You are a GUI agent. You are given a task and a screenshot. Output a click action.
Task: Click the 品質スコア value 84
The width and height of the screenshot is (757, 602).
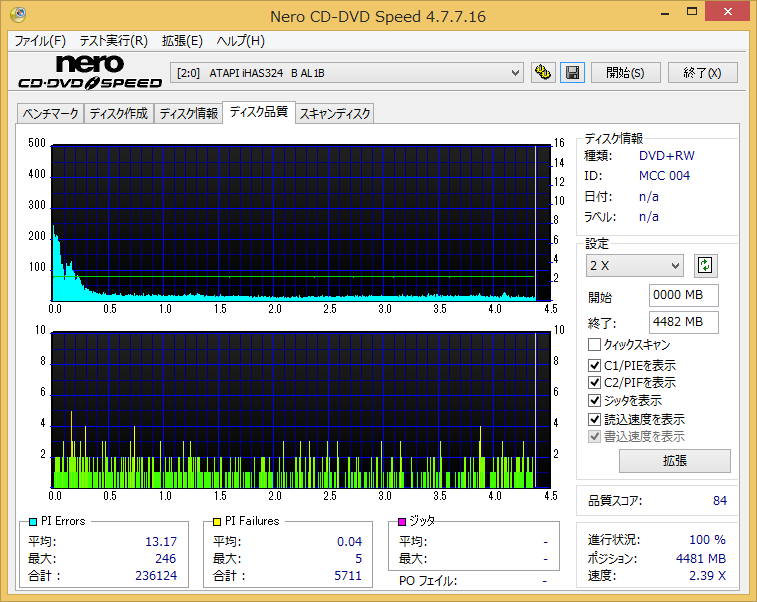(x=720, y=501)
